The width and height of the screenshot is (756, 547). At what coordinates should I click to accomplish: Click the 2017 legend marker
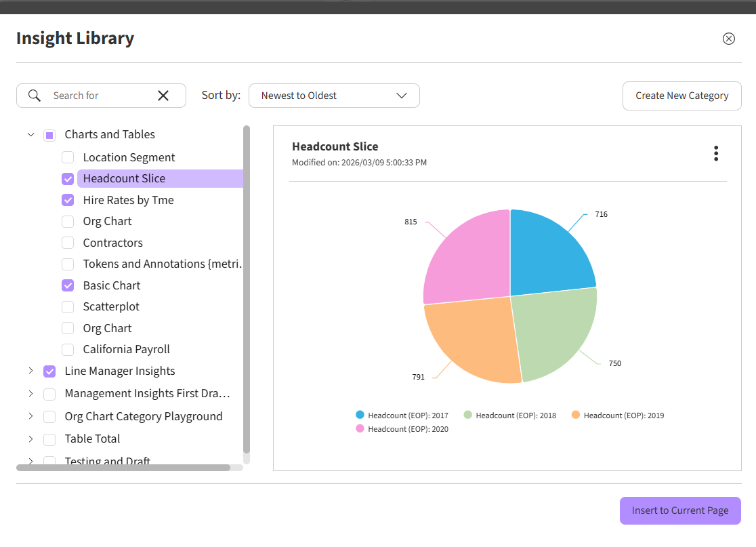[x=360, y=415]
